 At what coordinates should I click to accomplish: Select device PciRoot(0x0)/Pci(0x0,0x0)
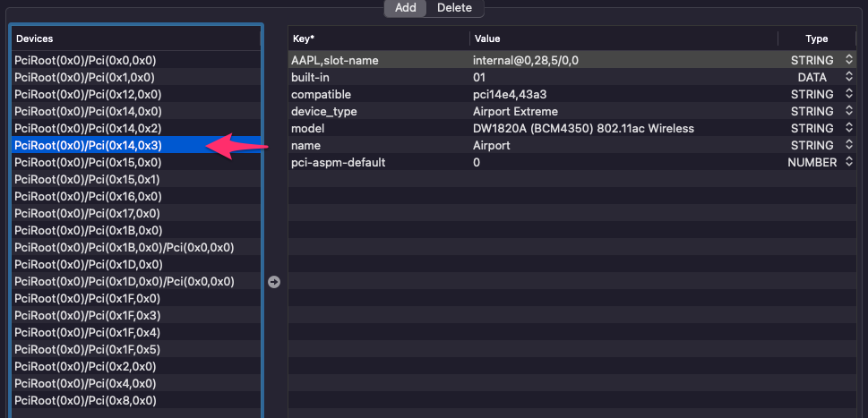(86, 60)
